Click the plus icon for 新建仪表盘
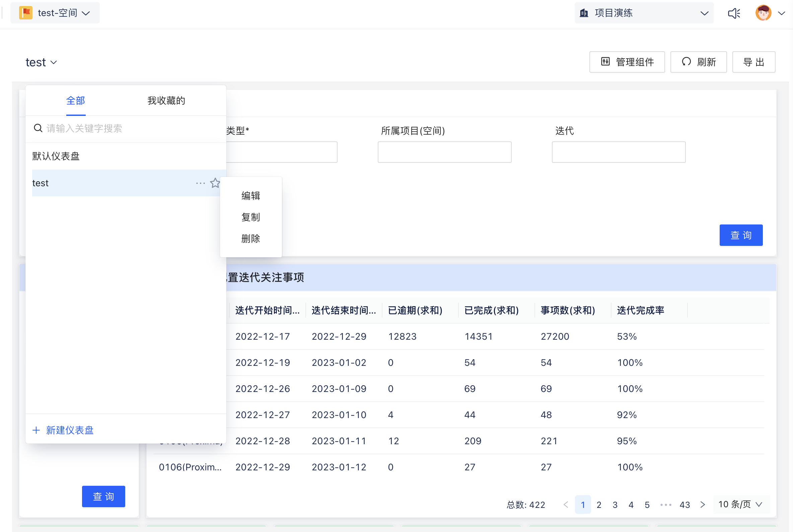The width and height of the screenshot is (793, 532). (x=36, y=430)
